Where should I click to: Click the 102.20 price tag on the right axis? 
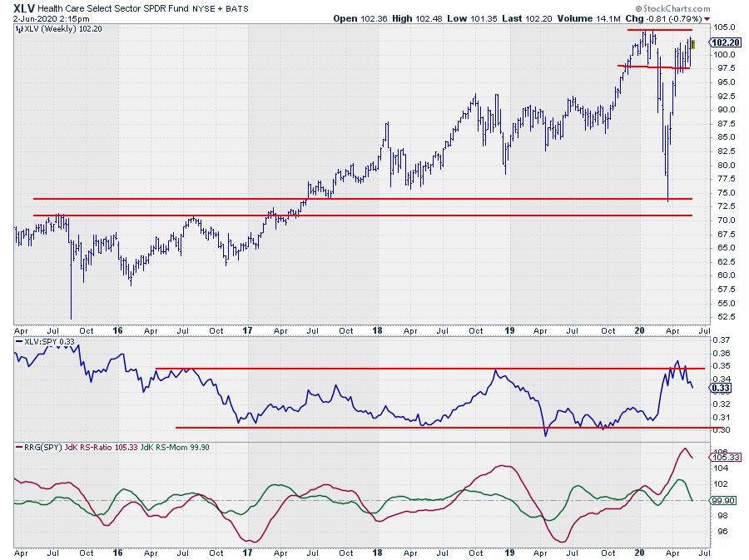(727, 42)
